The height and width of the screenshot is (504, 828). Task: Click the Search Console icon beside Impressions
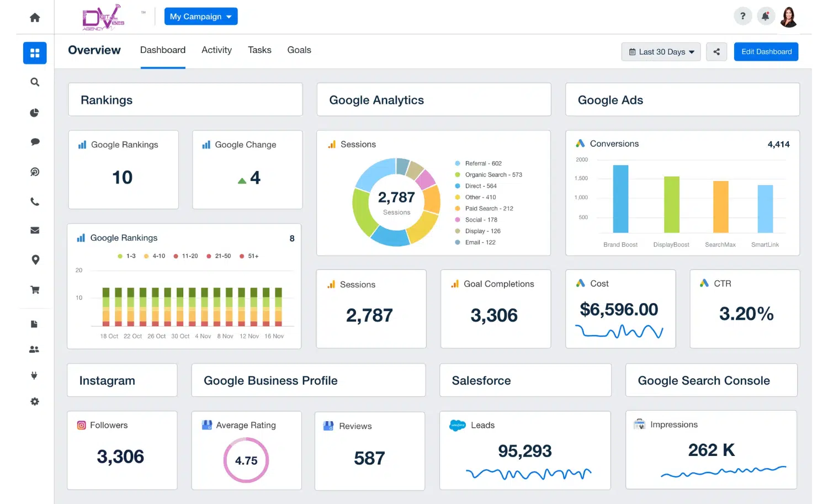pyautogui.click(x=639, y=424)
